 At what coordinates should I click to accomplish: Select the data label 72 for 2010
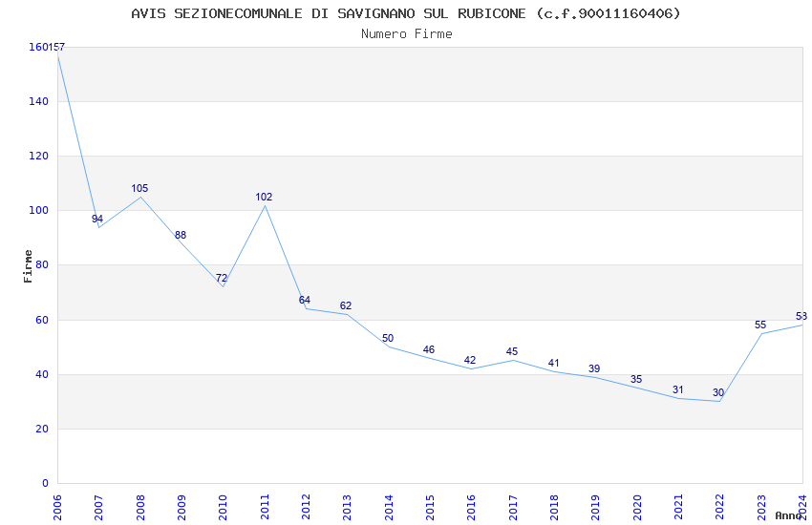pyautogui.click(x=222, y=279)
